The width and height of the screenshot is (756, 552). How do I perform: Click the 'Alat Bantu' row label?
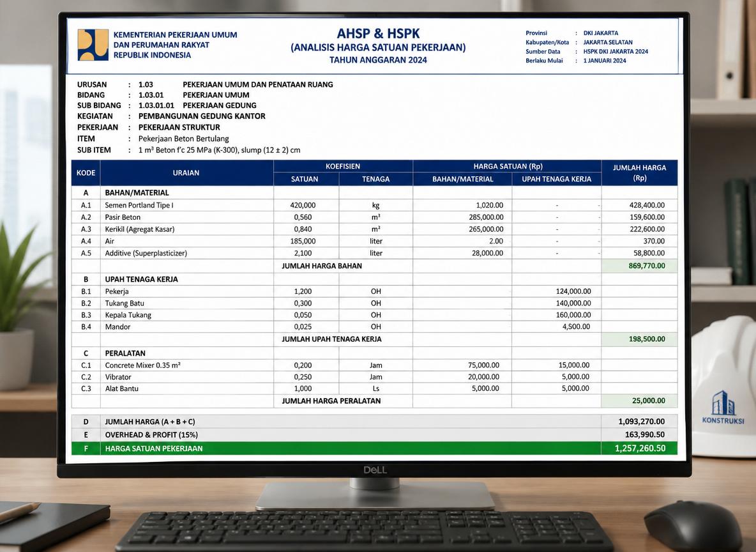pyautogui.click(x=121, y=388)
